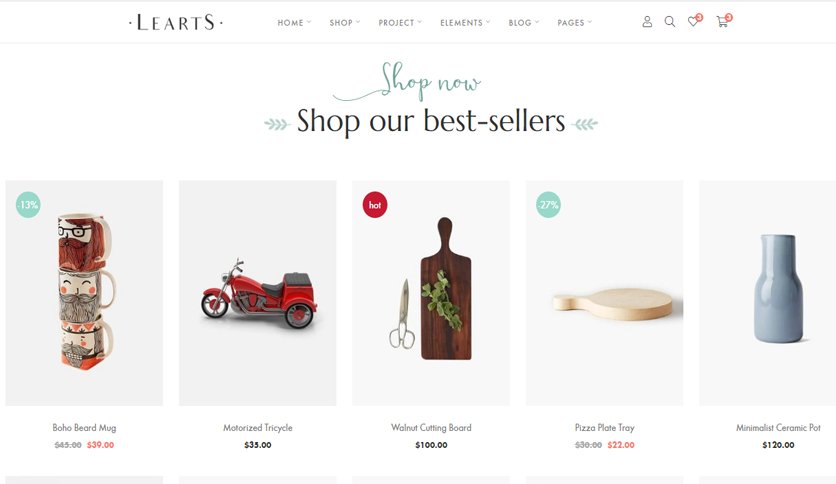Select the Pizza Plate Tray image
Screen dimensions: 836x484
[604, 293]
